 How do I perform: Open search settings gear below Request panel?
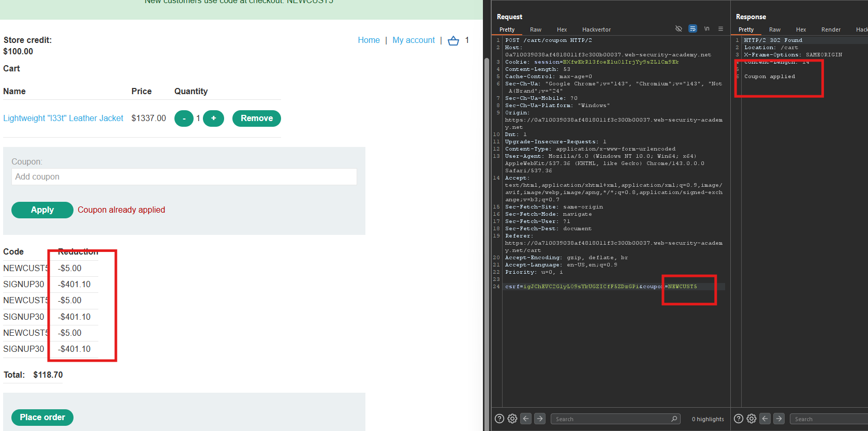512,419
